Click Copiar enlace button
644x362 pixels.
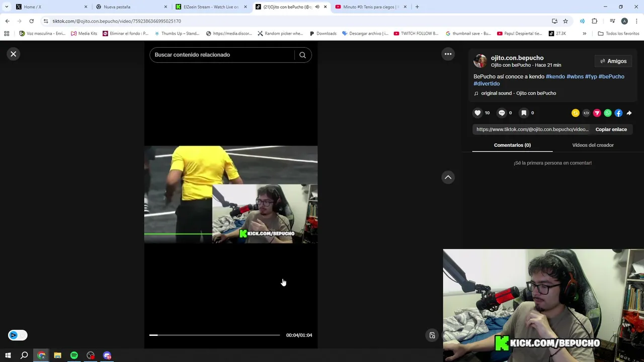tap(611, 129)
